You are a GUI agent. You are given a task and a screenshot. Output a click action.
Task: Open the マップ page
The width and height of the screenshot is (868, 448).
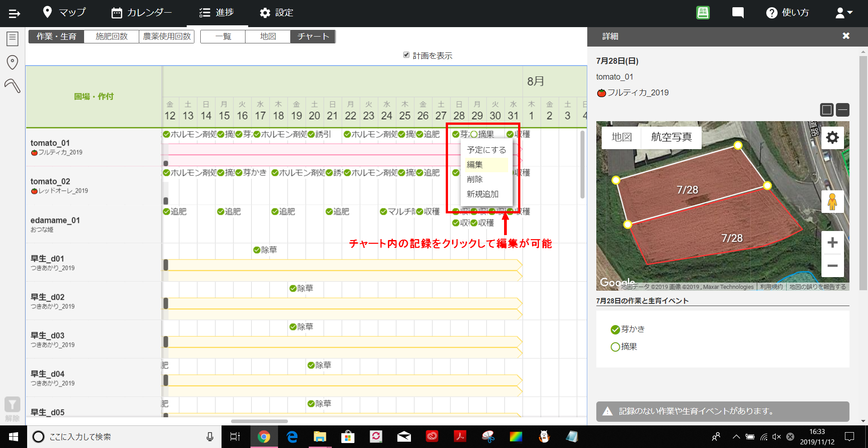coord(64,13)
